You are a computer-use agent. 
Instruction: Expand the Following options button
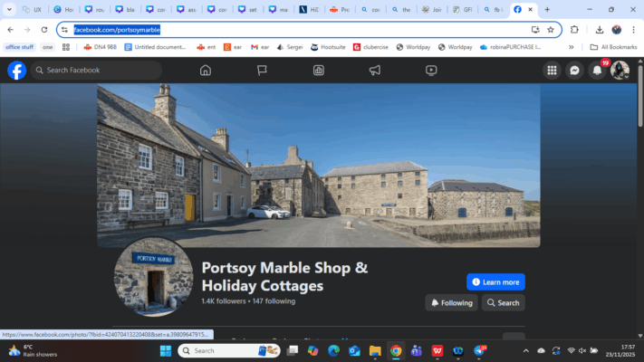tap(452, 303)
